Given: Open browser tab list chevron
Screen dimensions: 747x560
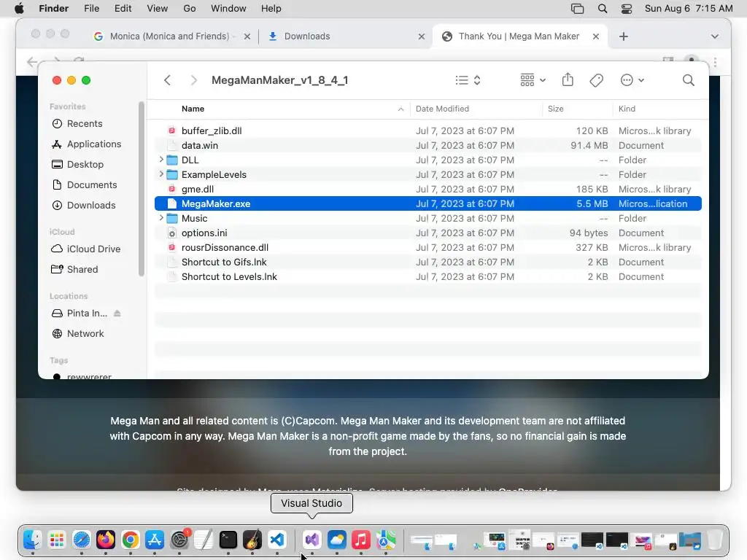Looking at the screenshot, I should (715, 36).
